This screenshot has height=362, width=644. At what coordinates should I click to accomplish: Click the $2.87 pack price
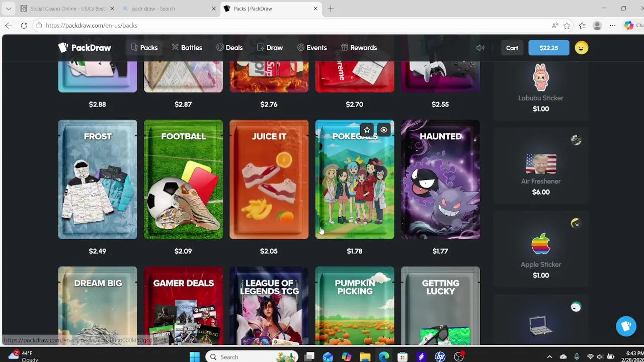tap(183, 104)
